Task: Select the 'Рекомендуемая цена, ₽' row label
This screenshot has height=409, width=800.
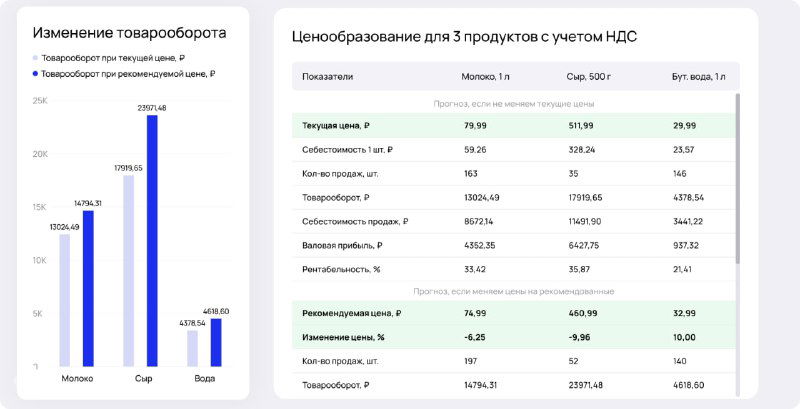Action: (351, 313)
